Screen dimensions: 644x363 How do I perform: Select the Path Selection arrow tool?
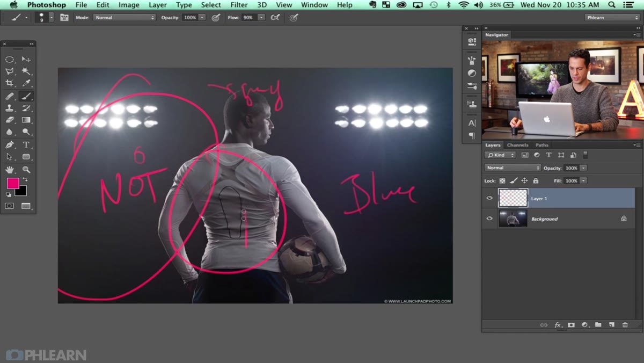point(10,157)
